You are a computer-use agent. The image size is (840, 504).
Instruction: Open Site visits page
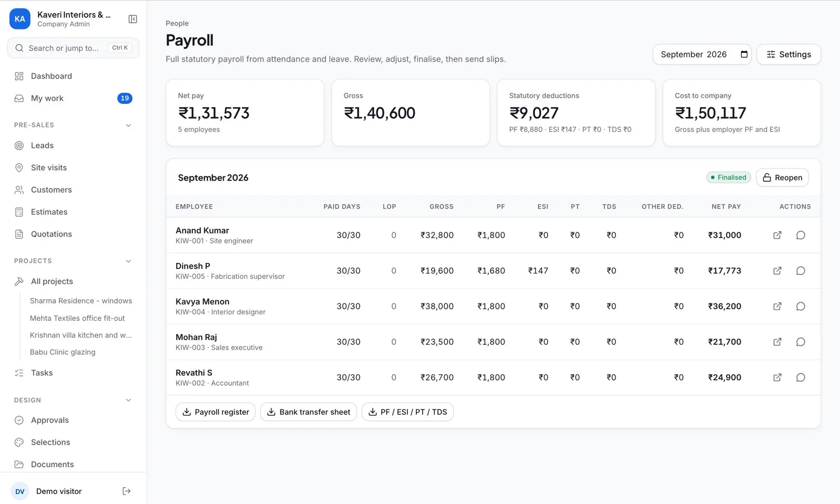click(73, 167)
